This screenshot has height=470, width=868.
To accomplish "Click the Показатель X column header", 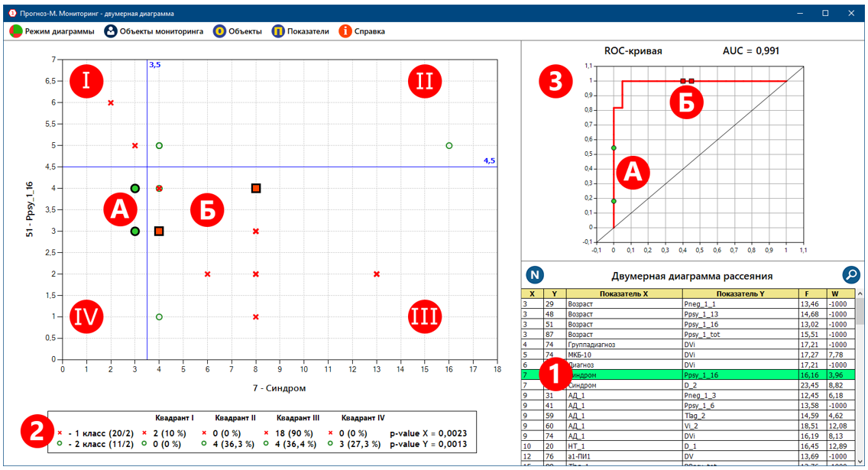I will [623, 293].
